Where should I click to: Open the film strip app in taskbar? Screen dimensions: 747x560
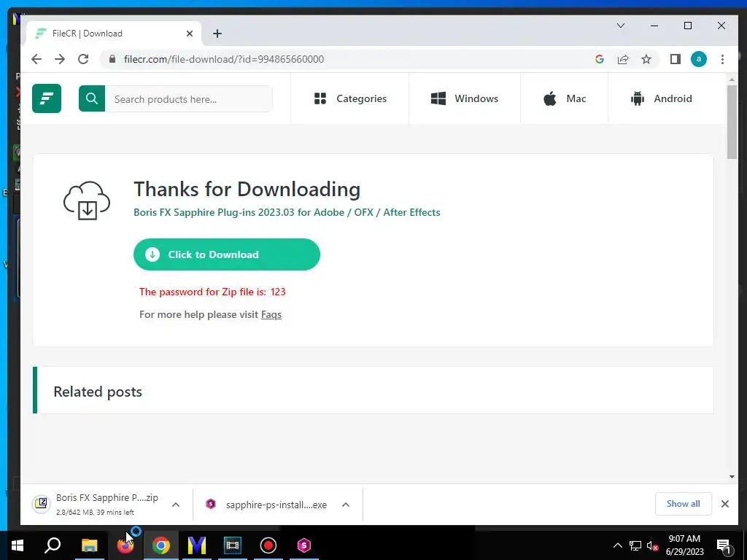(233, 545)
